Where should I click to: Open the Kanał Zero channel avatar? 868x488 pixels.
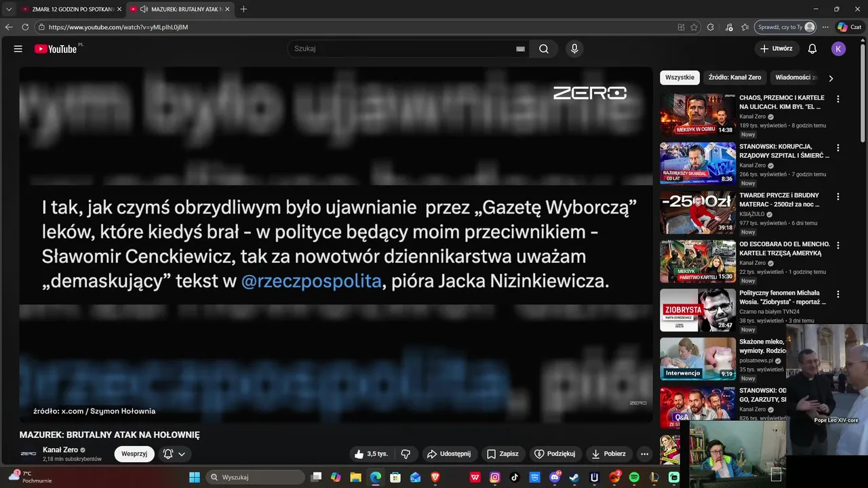(x=28, y=453)
